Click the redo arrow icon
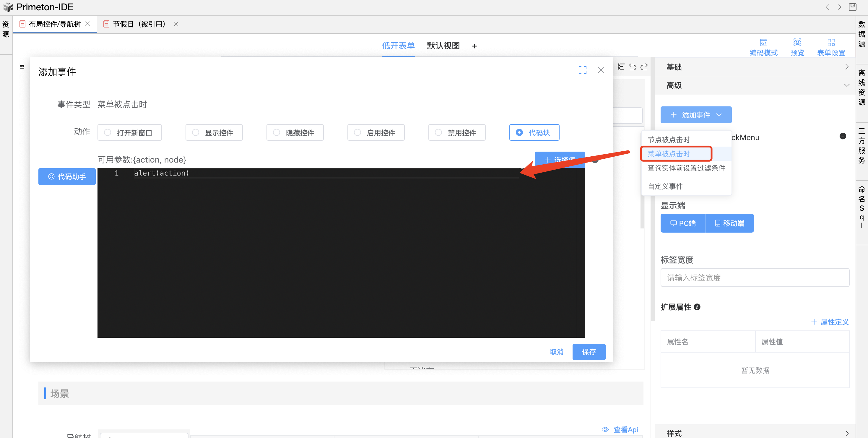868x438 pixels. pyautogui.click(x=644, y=67)
